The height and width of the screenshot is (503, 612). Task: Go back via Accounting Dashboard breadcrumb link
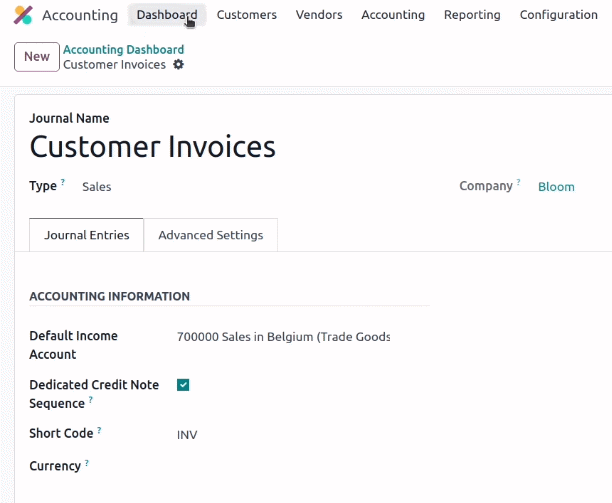click(x=123, y=50)
